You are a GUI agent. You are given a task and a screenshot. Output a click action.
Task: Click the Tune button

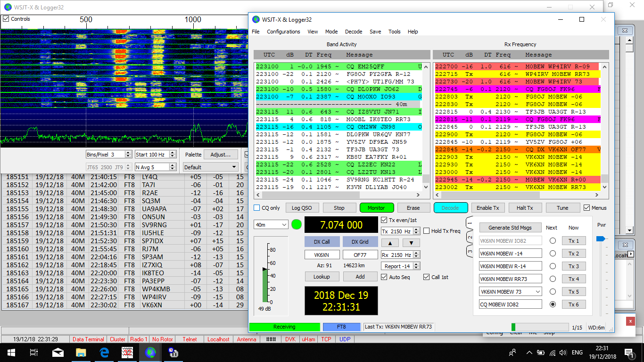562,208
